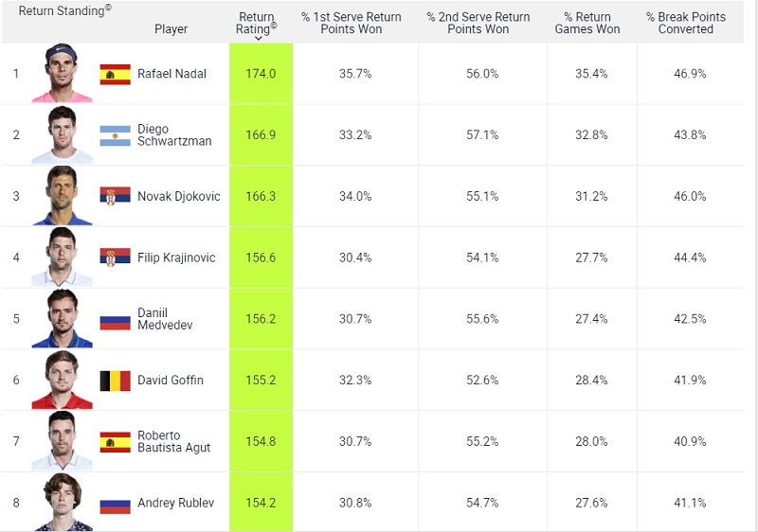The width and height of the screenshot is (758, 532).
Task: Sort by % Break Points Converted column
Action: (686, 23)
